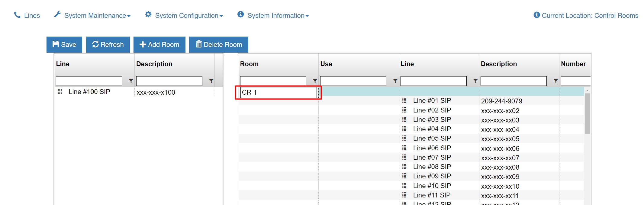Click the Save button

point(64,44)
